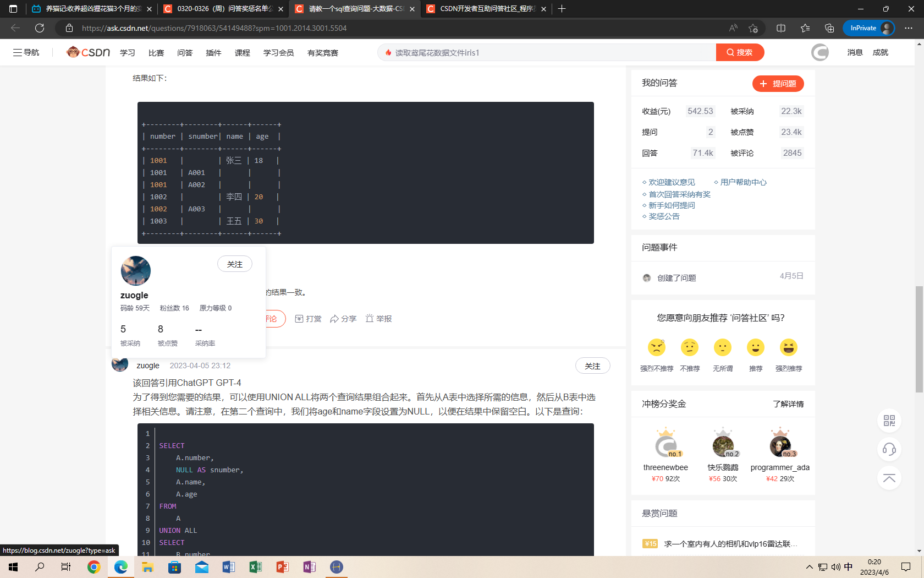Viewport: 924px width, 578px height.
Task: Click the QR code floating icon
Action: 889,421
